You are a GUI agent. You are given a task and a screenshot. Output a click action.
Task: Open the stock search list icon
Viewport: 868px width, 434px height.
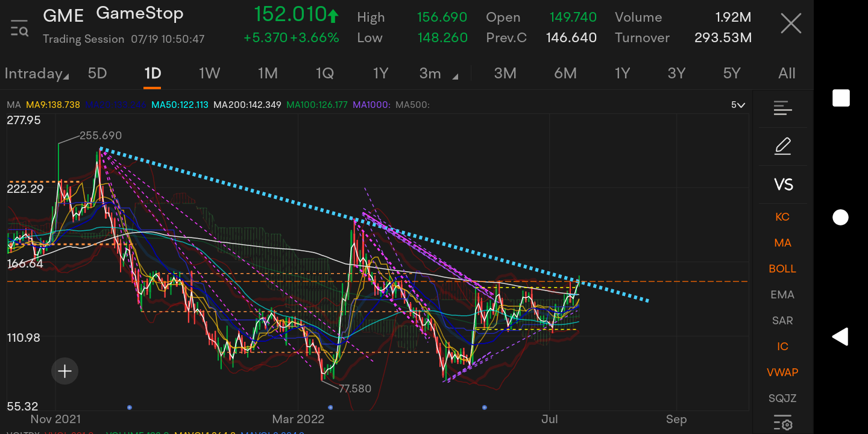19,28
